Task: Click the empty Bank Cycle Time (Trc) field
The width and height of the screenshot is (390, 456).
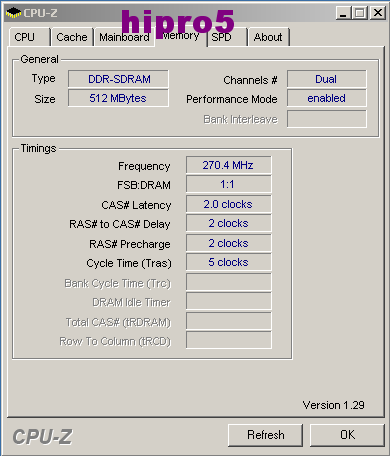Action: pos(229,282)
